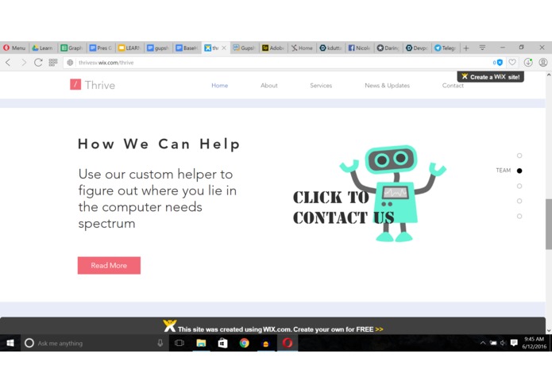Screen dimensions: 552x392
Task: Open the About nav link
Action: click(269, 86)
